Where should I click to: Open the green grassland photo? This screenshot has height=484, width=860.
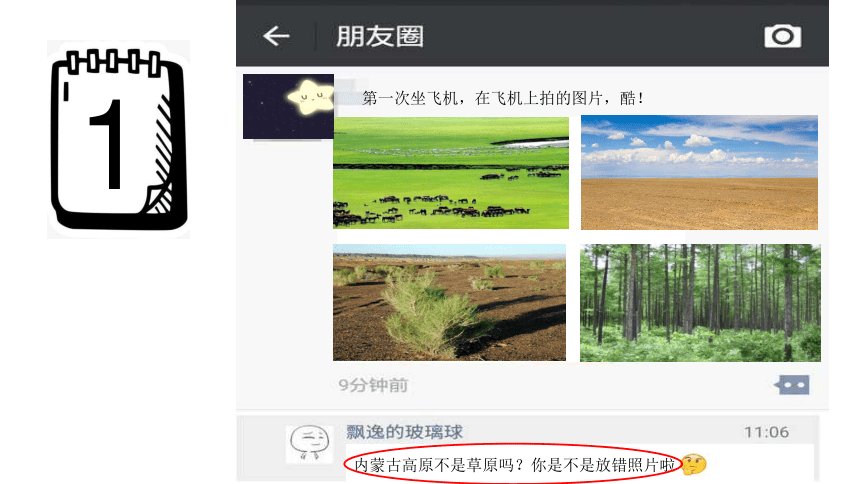tap(451, 173)
